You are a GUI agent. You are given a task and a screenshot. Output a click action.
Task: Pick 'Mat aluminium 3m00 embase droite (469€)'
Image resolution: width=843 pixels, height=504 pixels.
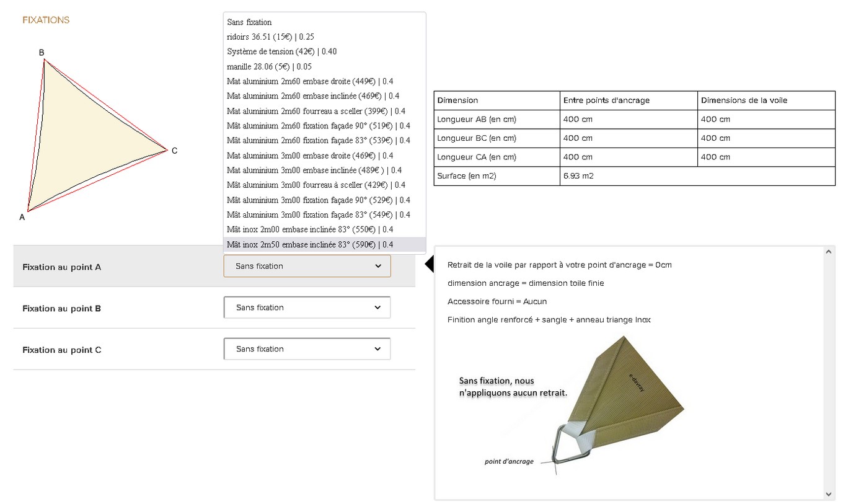tap(324, 156)
